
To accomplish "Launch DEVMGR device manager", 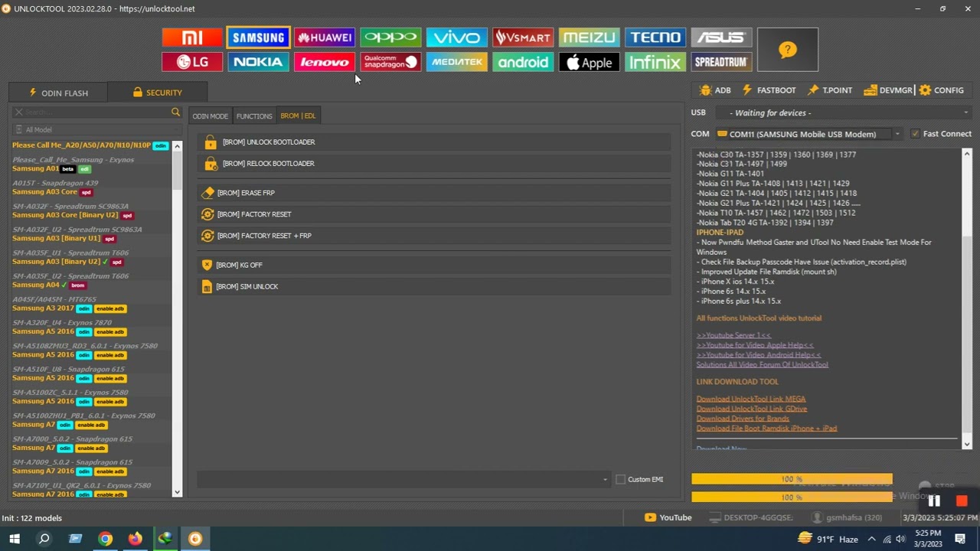I will point(888,90).
